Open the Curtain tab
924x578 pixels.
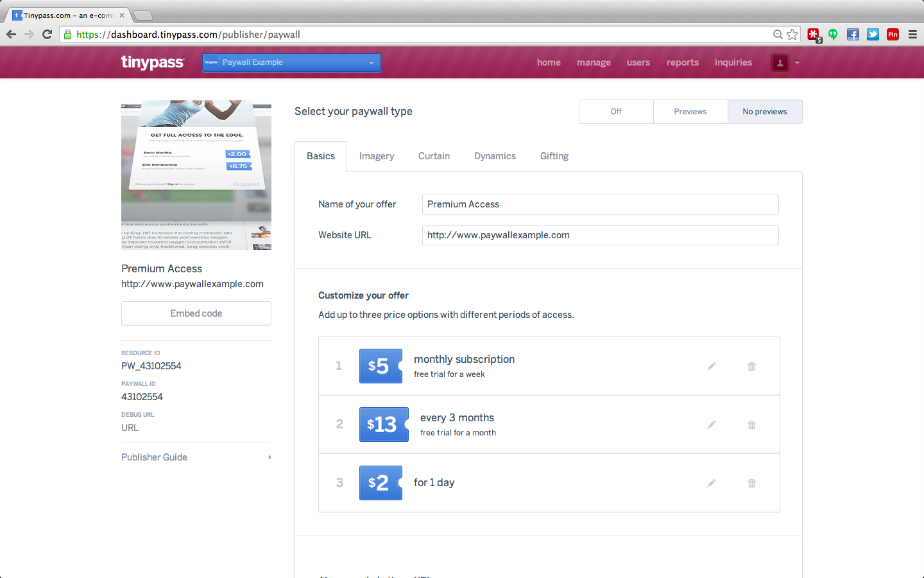[x=434, y=156]
